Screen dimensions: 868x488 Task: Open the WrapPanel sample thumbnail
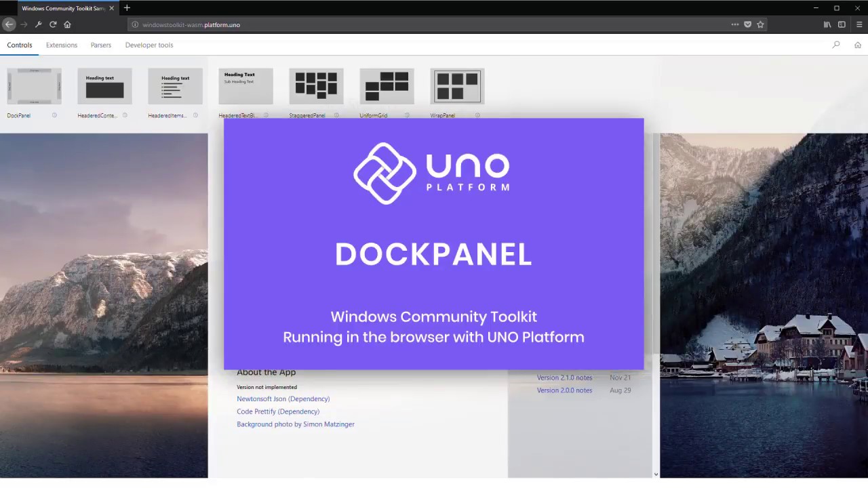click(457, 86)
